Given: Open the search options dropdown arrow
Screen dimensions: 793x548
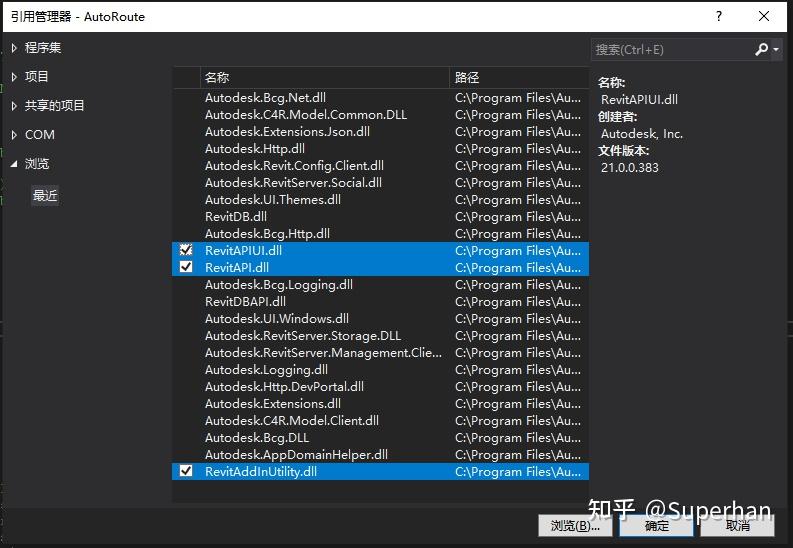Looking at the screenshot, I should 776,49.
